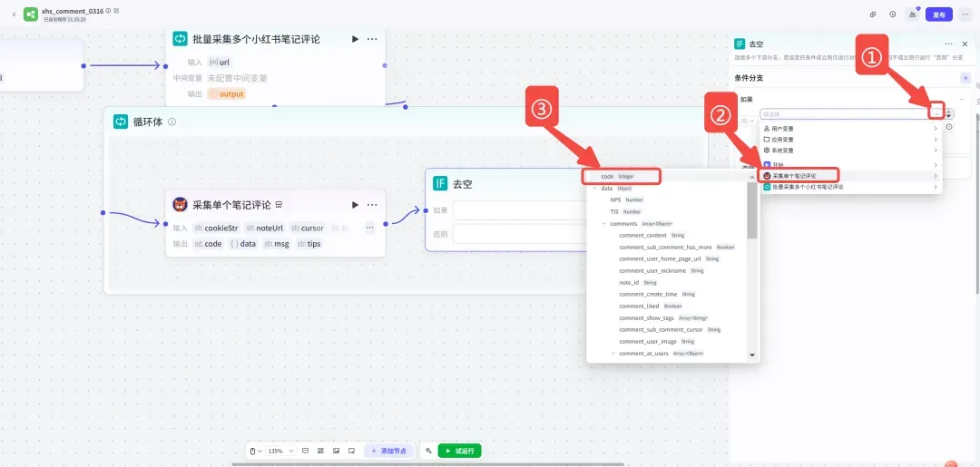The width and height of the screenshot is (980, 467).
Task: Expand 开始 node variables
Action: tap(850, 165)
